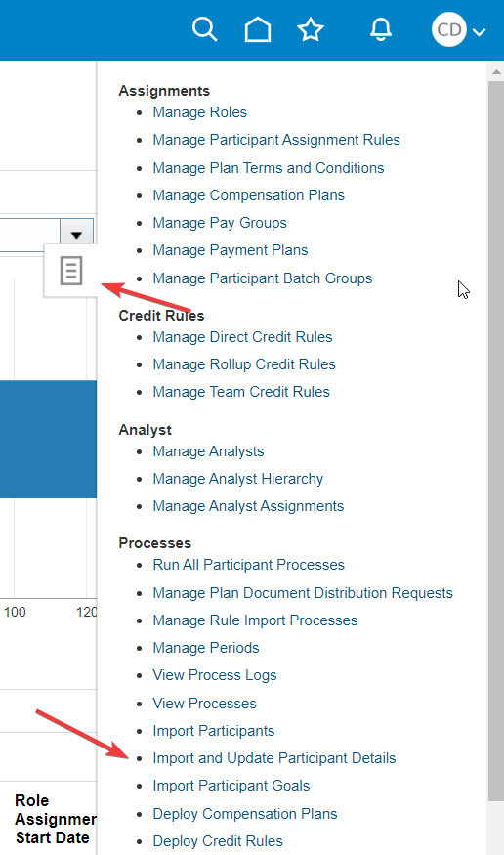Click the CD user avatar

point(449,29)
